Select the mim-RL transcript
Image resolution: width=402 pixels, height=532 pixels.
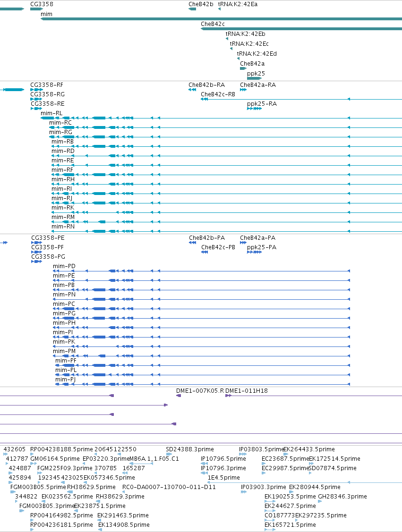[x=51, y=113]
